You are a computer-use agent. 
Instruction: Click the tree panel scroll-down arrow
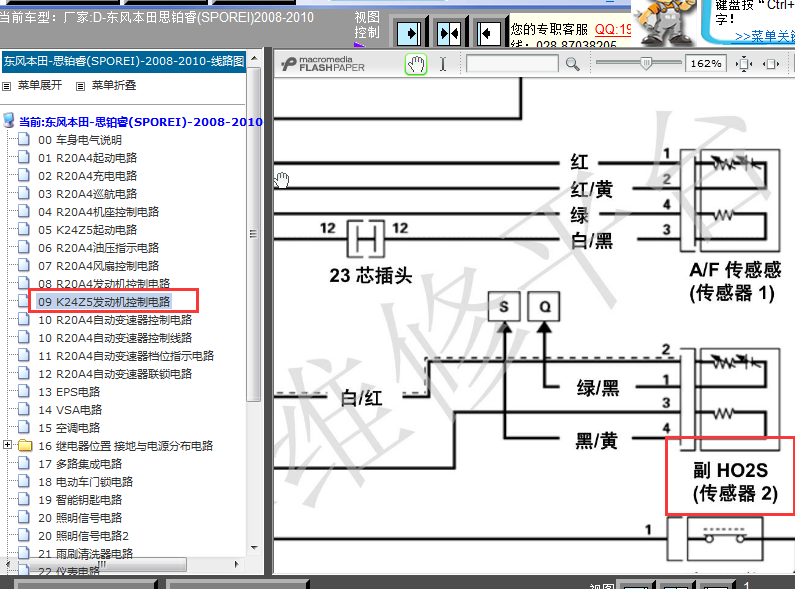click(254, 547)
